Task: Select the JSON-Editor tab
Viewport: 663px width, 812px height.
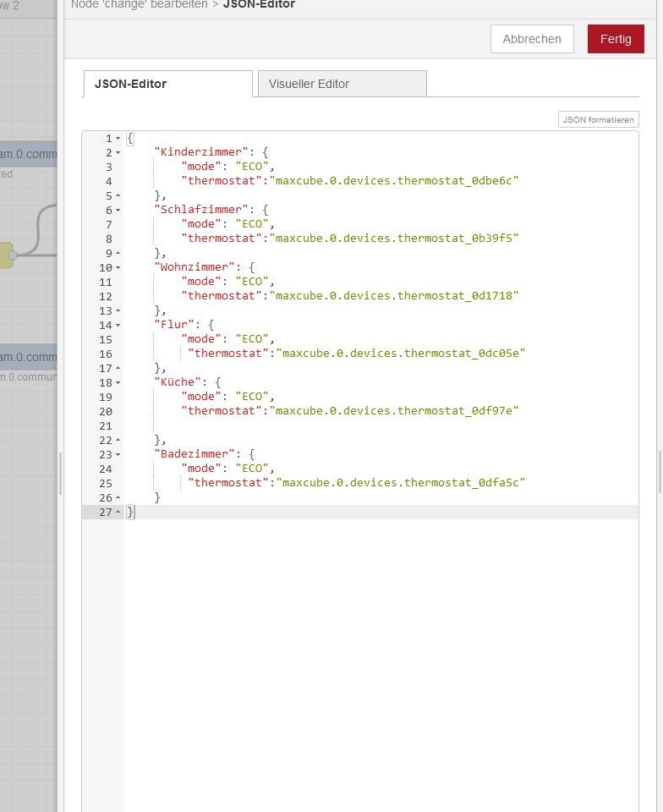Action: (167, 84)
